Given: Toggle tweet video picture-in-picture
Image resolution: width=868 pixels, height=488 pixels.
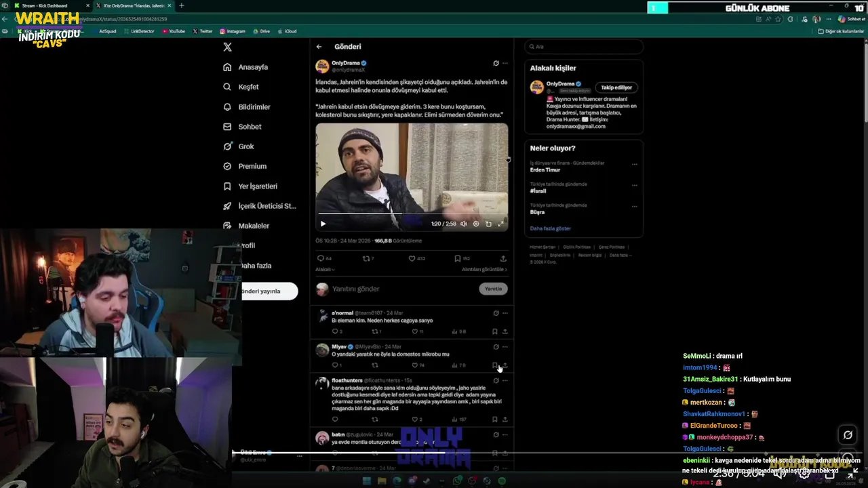Looking at the screenshot, I should 488,224.
